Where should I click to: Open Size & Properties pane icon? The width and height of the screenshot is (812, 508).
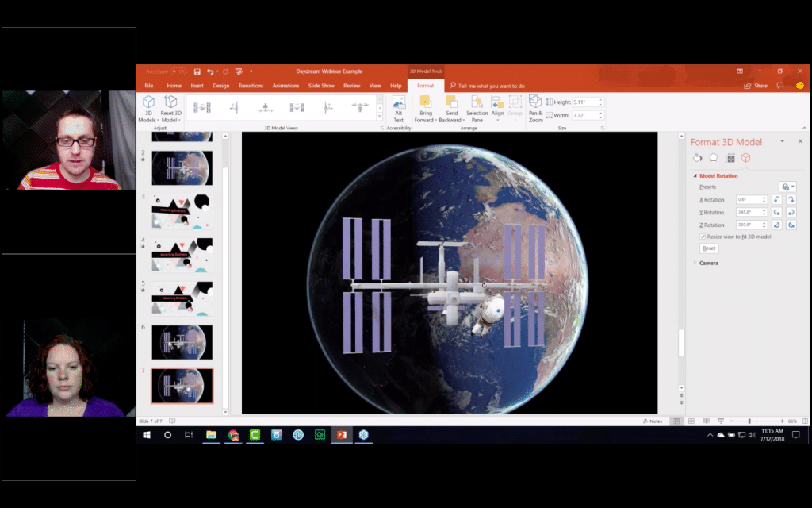point(730,158)
